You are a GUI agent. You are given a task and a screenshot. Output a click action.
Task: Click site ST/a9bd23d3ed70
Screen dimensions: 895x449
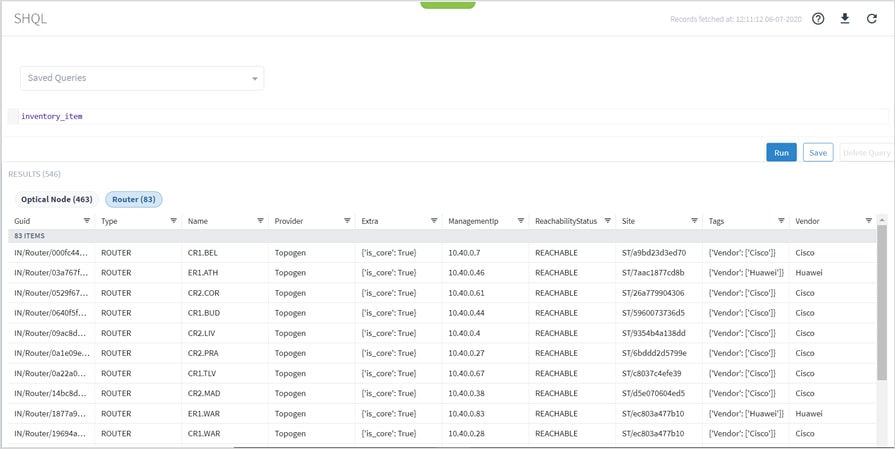654,253
